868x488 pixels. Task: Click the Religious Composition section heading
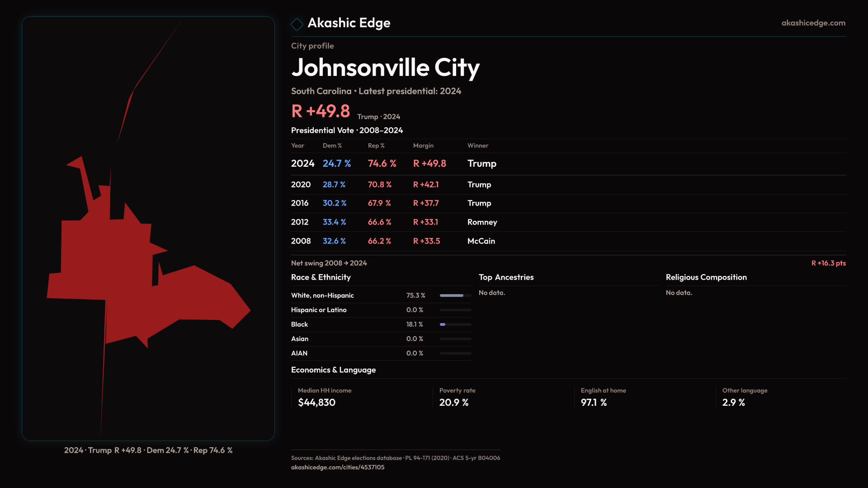(x=706, y=277)
